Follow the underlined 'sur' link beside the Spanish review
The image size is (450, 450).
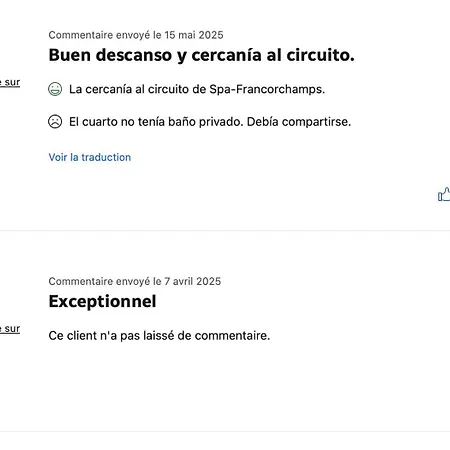tap(10, 82)
